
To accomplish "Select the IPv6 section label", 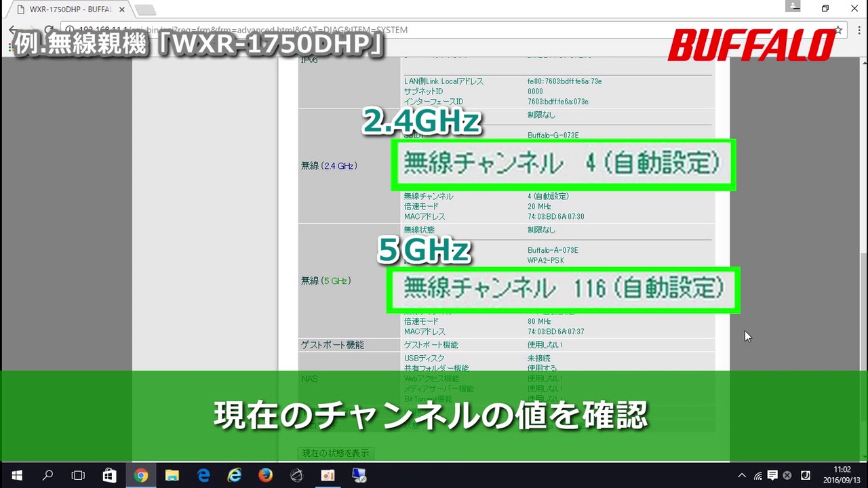I will pos(309,60).
